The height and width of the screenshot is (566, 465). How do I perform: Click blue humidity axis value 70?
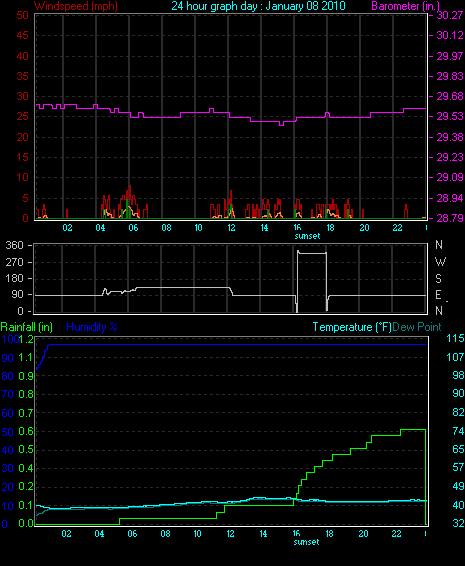8,394
